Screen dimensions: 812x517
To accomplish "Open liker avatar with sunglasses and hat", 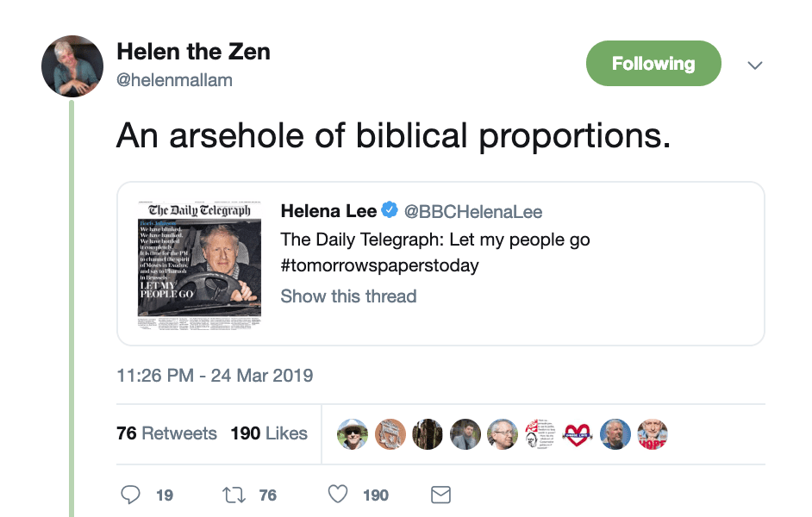I will tap(353, 433).
